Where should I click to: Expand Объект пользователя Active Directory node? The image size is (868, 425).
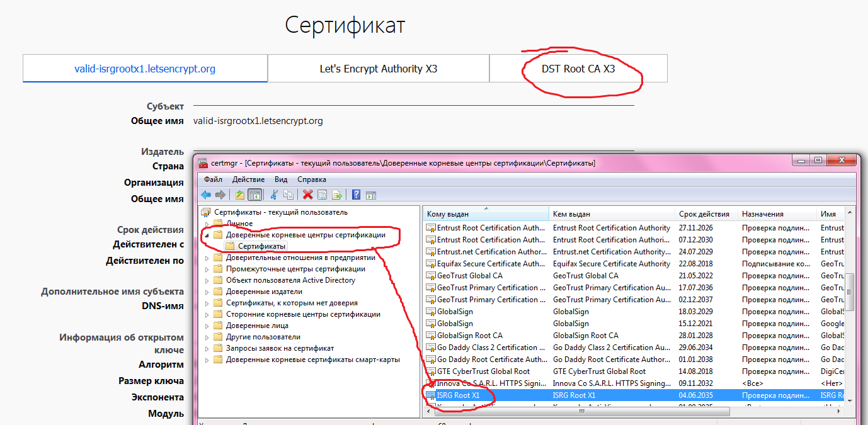pos(207,280)
